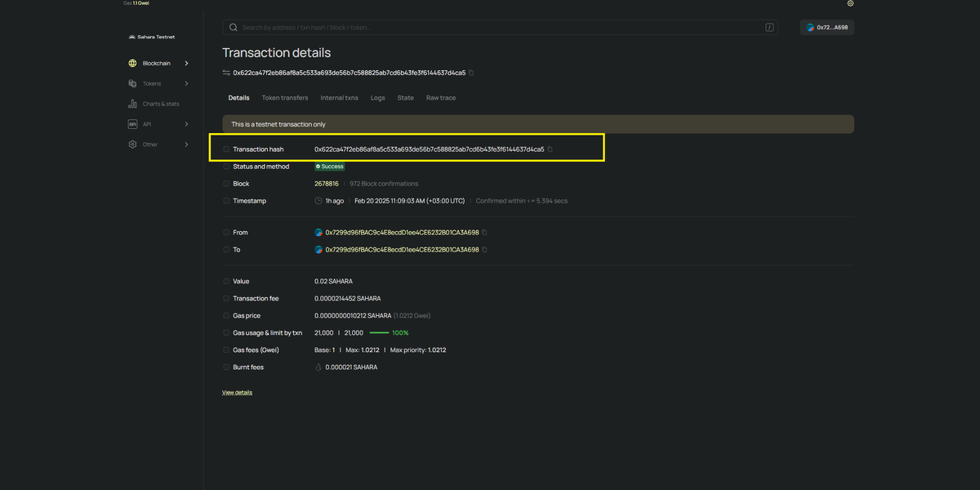Copy the From address
The height and width of the screenshot is (490, 980).
[484, 233]
